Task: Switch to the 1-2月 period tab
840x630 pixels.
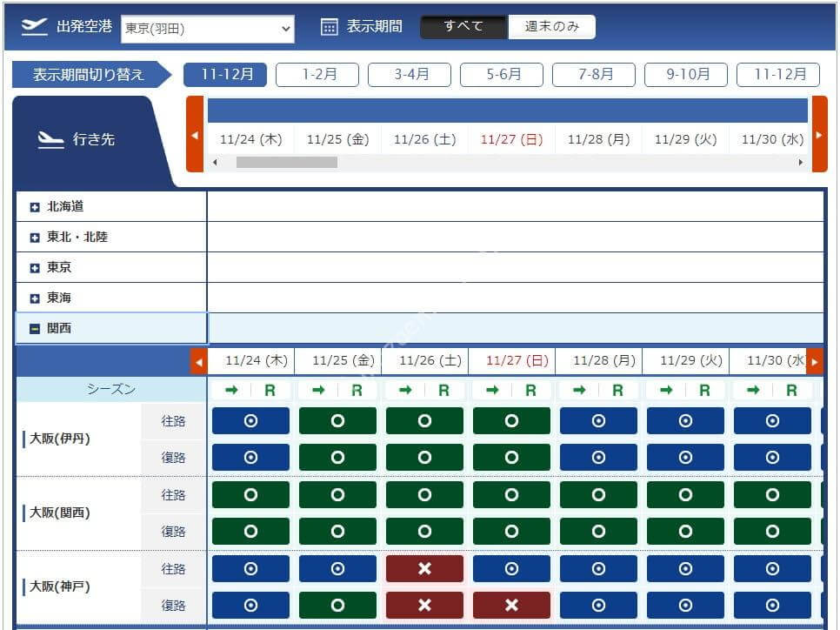Action: point(317,74)
